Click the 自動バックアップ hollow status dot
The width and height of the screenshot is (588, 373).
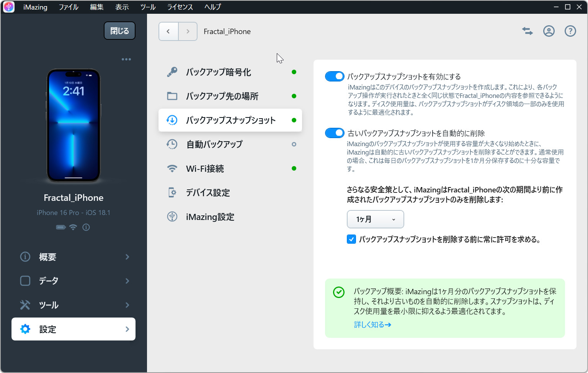[294, 144]
